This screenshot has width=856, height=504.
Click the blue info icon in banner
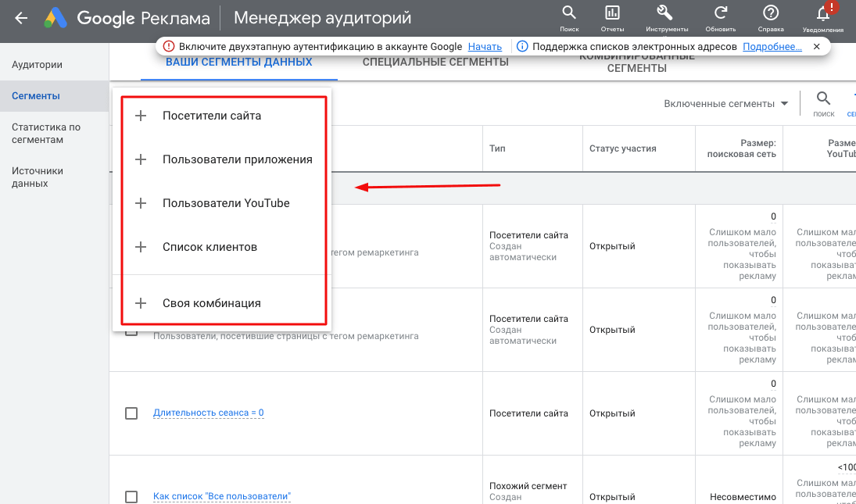[522, 47]
